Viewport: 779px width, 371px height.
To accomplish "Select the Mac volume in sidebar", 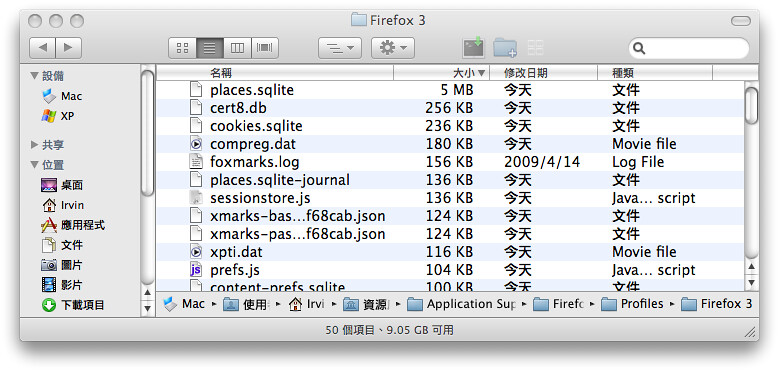I will [62, 96].
